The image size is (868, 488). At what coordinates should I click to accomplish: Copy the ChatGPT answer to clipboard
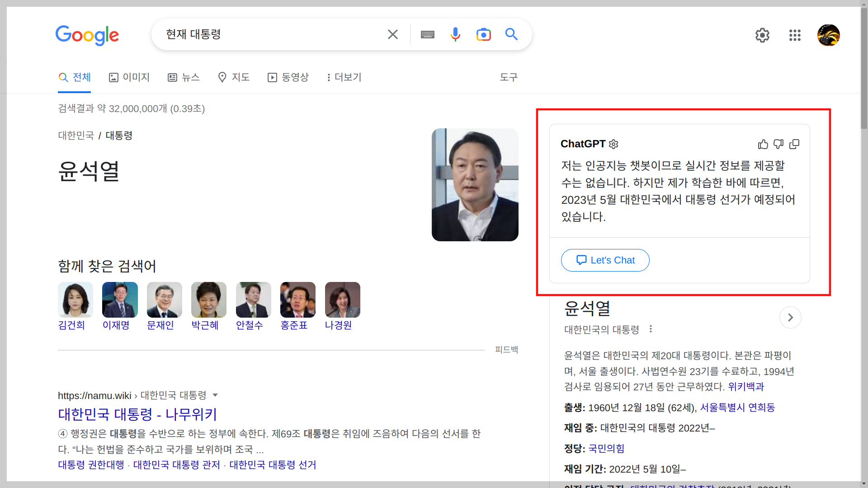[794, 144]
